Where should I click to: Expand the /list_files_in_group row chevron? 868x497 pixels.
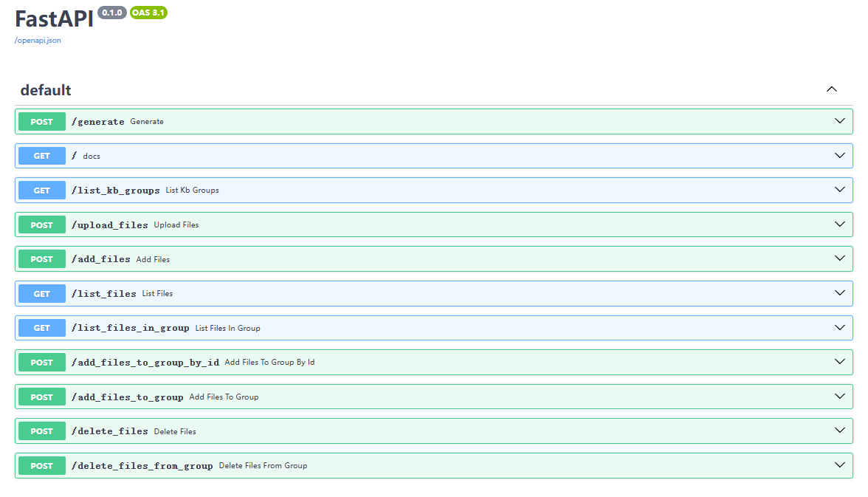tap(840, 327)
